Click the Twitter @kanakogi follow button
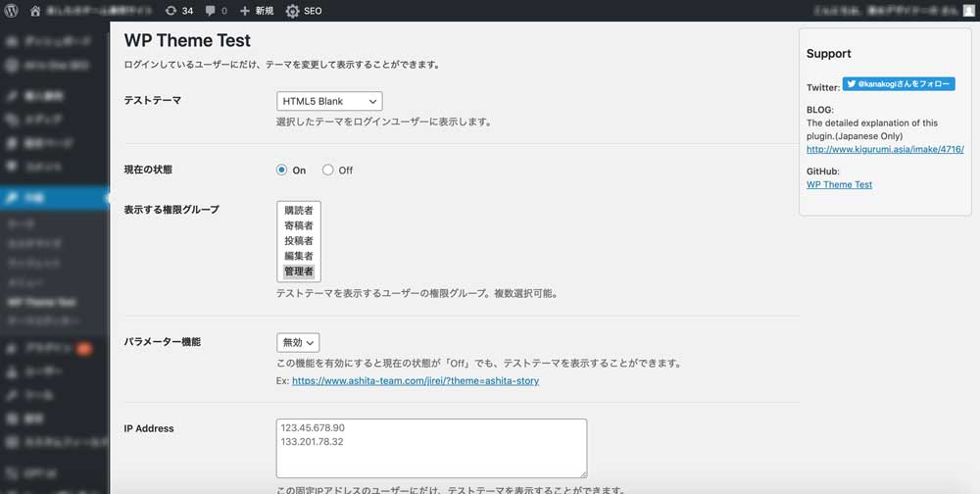 [x=899, y=84]
